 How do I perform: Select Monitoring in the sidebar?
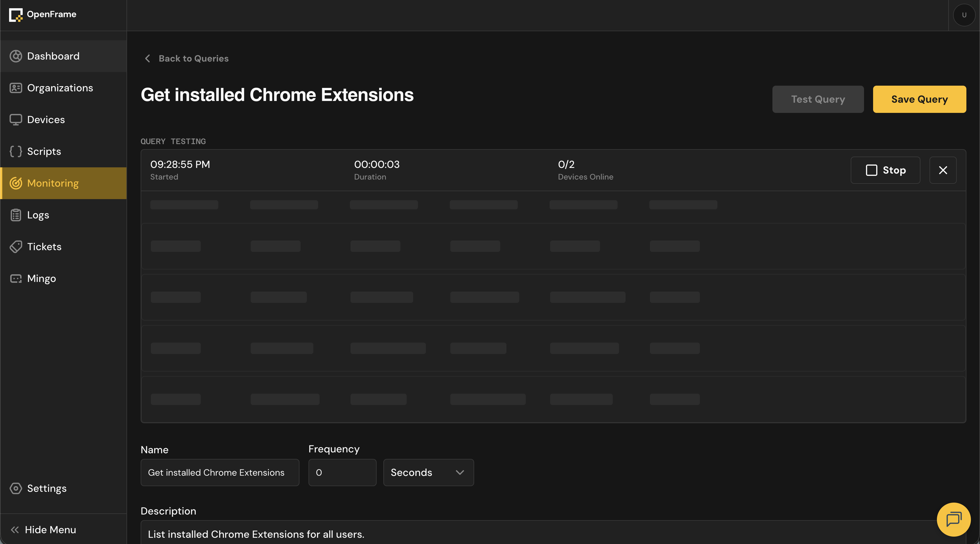(x=63, y=183)
